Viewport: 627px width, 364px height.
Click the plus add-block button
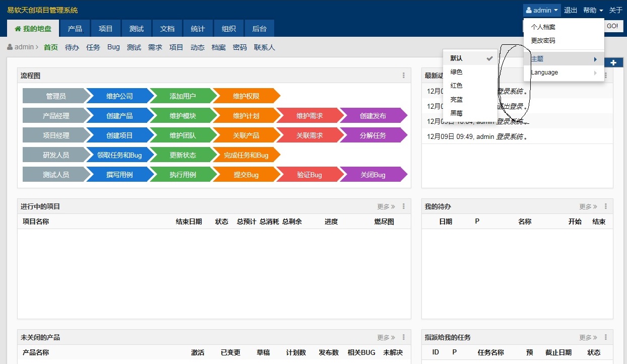click(613, 62)
